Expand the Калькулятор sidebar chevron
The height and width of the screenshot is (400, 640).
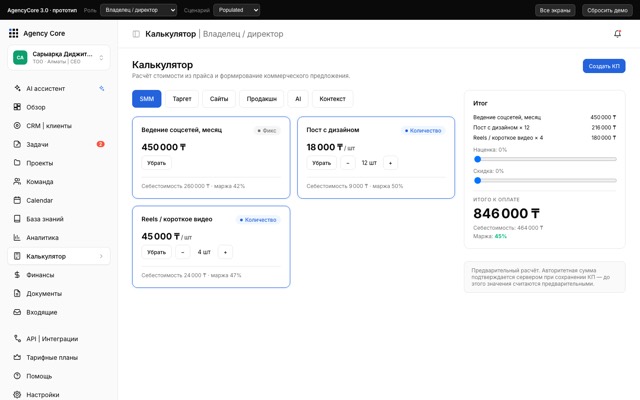click(x=101, y=256)
